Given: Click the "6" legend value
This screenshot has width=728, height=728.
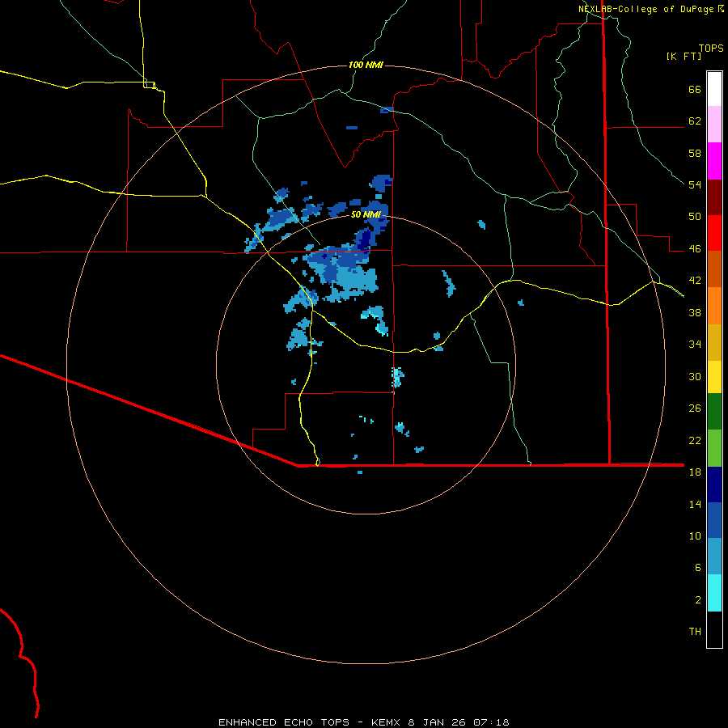Looking at the screenshot, I should click(x=698, y=568).
